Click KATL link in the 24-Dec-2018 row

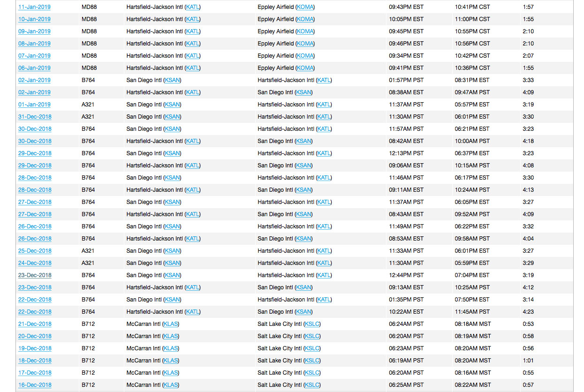(x=324, y=263)
